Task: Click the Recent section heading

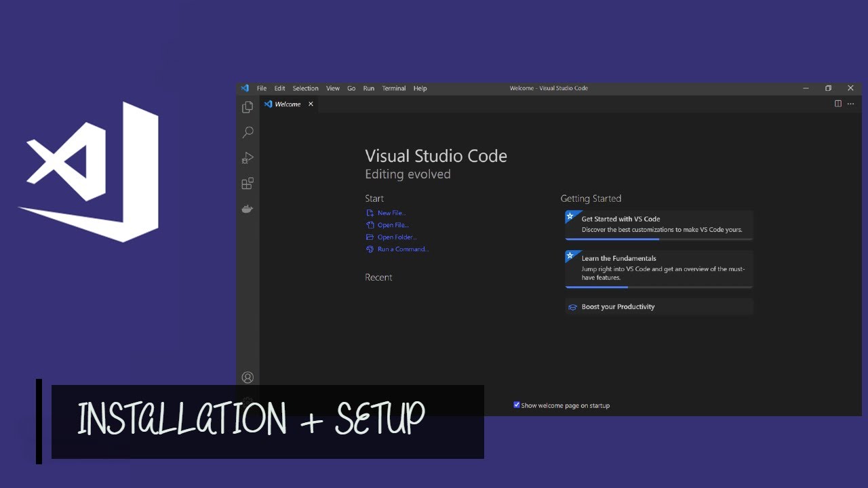Action: tap(378, 277)
